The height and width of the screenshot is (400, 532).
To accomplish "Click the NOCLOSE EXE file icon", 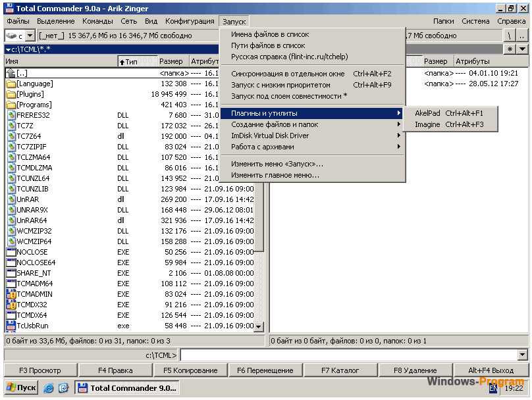I will [x=11, y=252].
